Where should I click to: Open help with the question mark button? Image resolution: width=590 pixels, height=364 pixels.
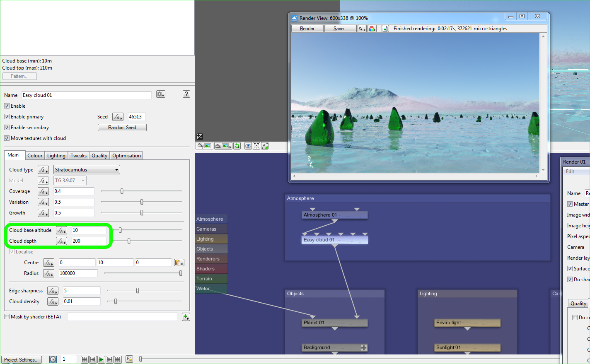(x=186, y=94)
